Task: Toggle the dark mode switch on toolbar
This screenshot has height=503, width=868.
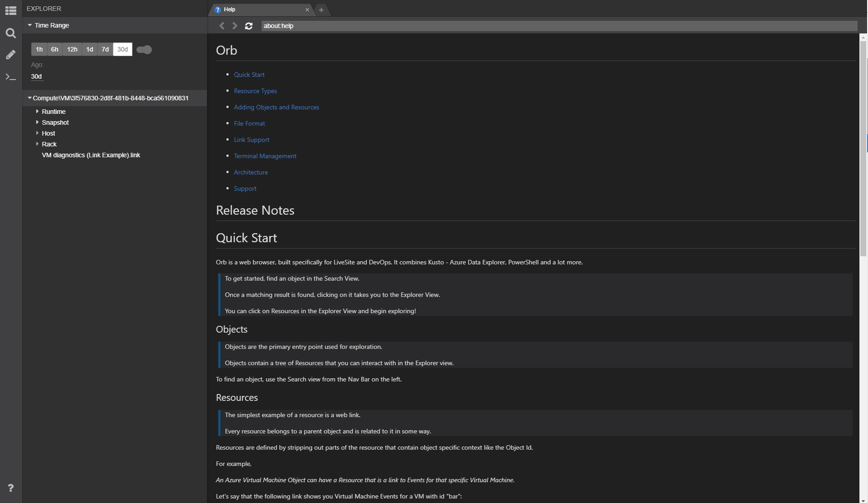Action: [144, 49]
